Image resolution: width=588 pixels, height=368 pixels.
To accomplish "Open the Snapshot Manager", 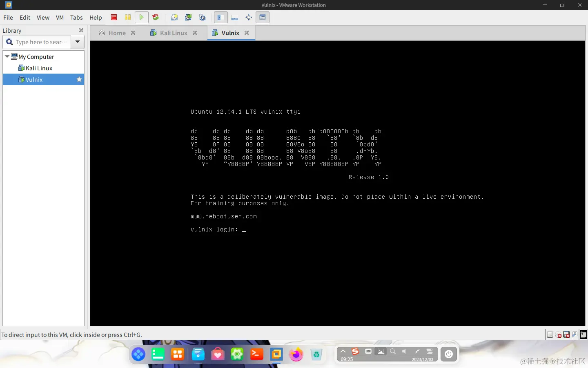I will tap(203, 17).
